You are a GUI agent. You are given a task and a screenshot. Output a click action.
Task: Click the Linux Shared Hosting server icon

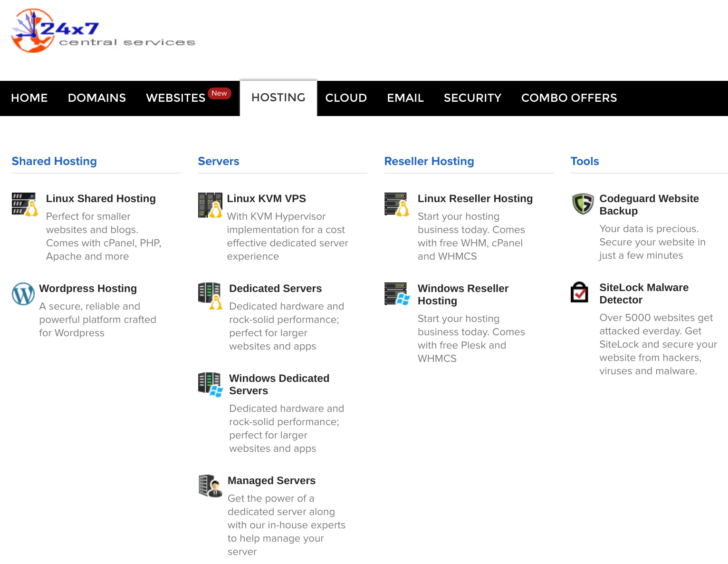tap(25, 204)
